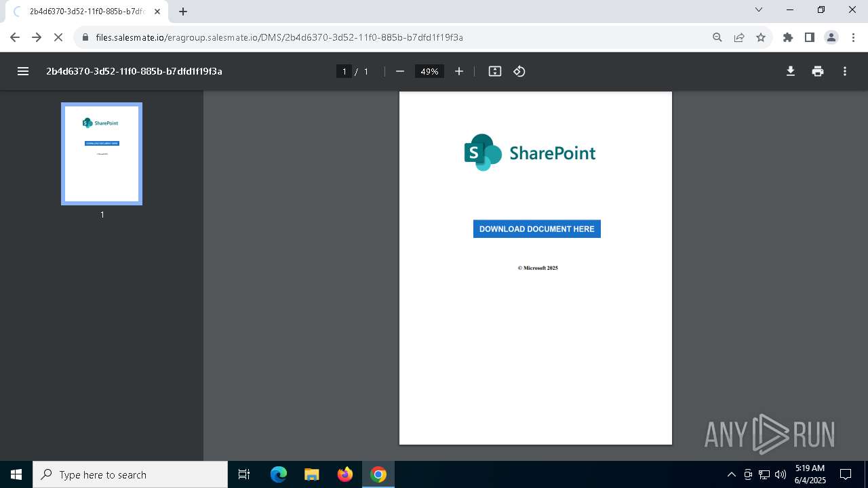
Task: Open the tab search dropdown
Action: (759, 9)
